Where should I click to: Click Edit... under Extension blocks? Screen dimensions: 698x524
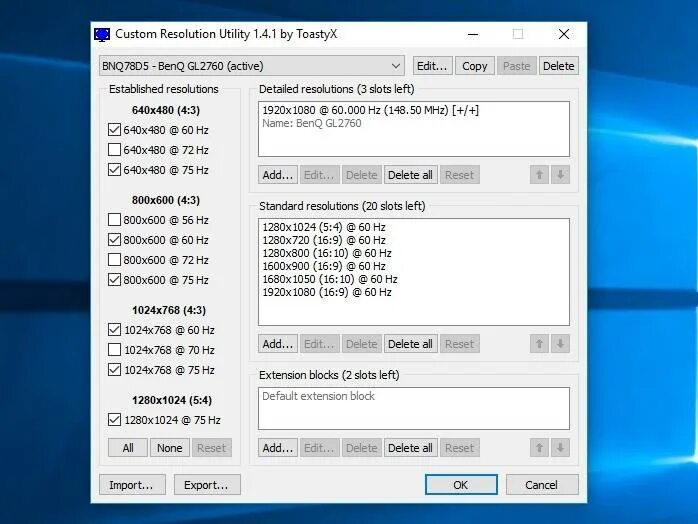pyautogui.click(x=319, y=448)
